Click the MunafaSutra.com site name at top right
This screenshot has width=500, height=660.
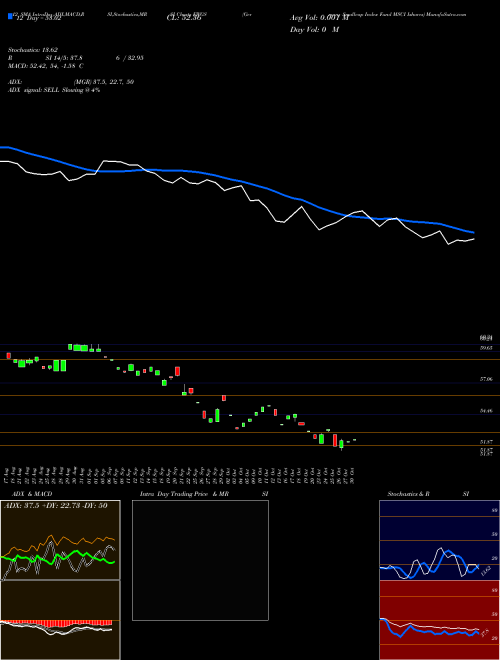click(x=446, y=14)
